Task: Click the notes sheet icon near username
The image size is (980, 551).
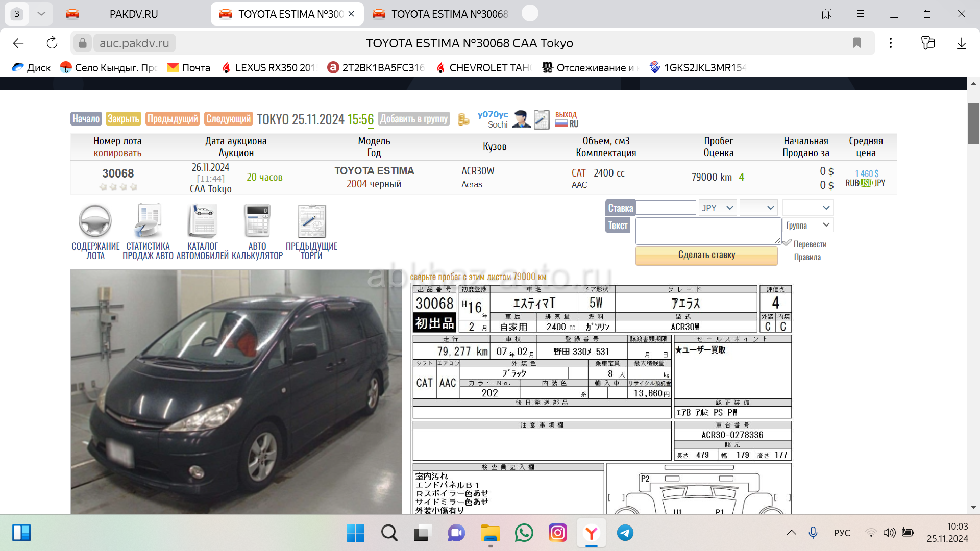Action: (542, 119)
